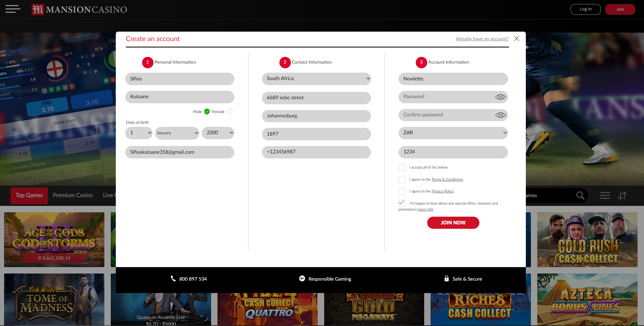Viewport: 644px width, 326px height.
Task: Click the Confirm password input field
Action: 453,115
